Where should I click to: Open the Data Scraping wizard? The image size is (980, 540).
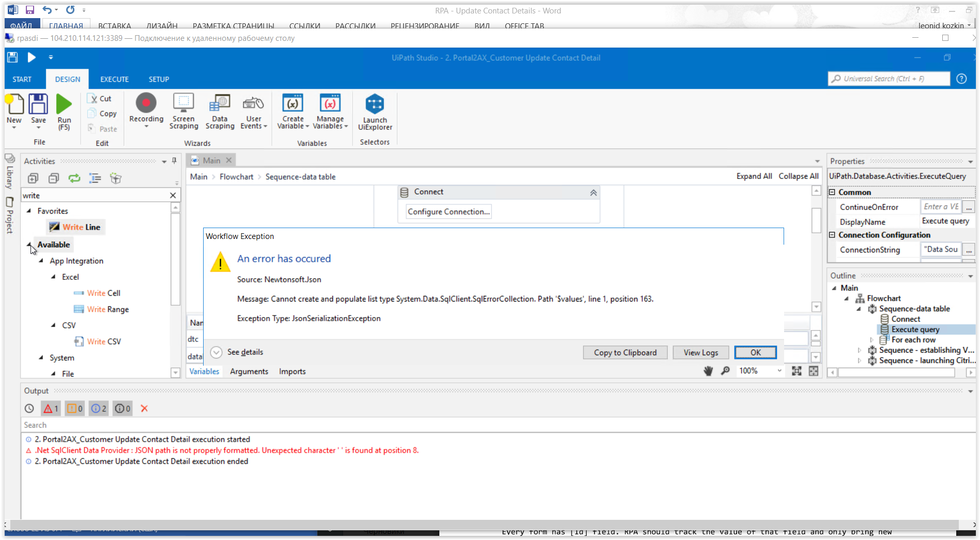(x=220, y=111)
